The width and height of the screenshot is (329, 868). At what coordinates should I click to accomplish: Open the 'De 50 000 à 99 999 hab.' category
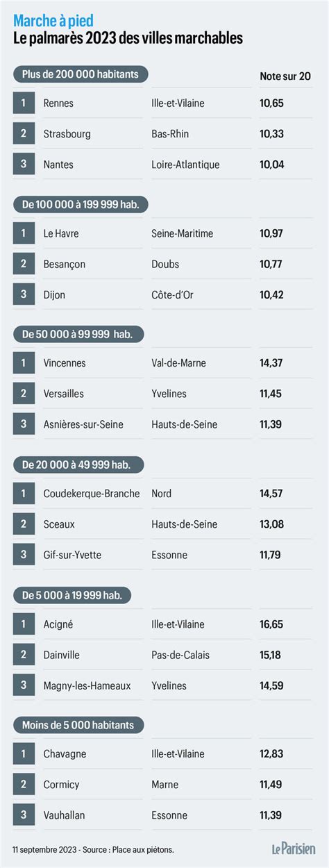(x=78, y=334)
